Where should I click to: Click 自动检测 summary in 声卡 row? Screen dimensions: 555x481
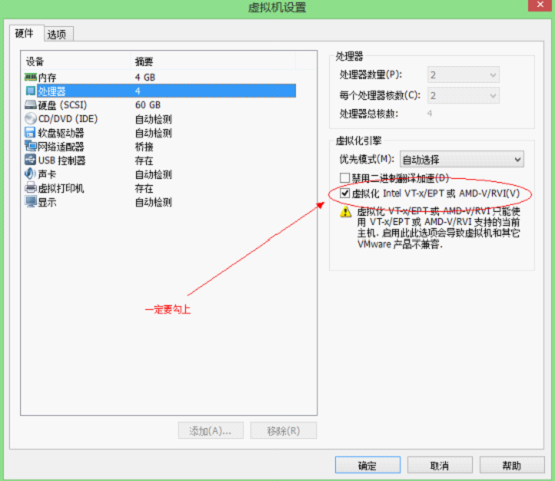(x=154, y=174)
